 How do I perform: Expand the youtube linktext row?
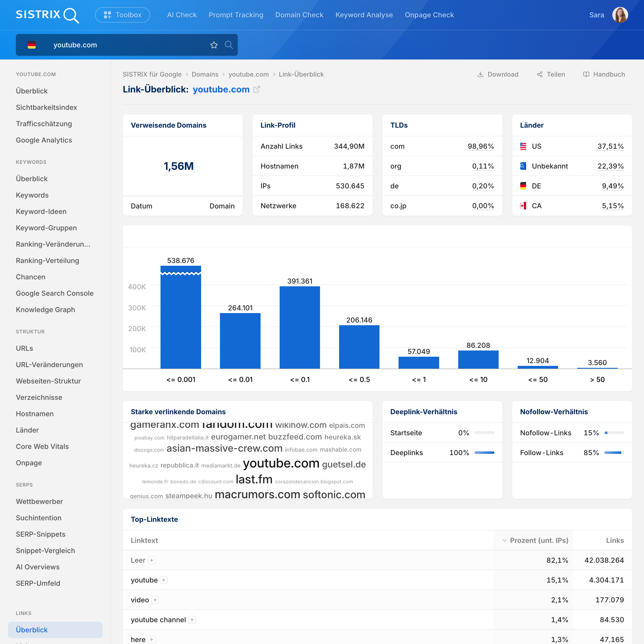click(164, 580)
